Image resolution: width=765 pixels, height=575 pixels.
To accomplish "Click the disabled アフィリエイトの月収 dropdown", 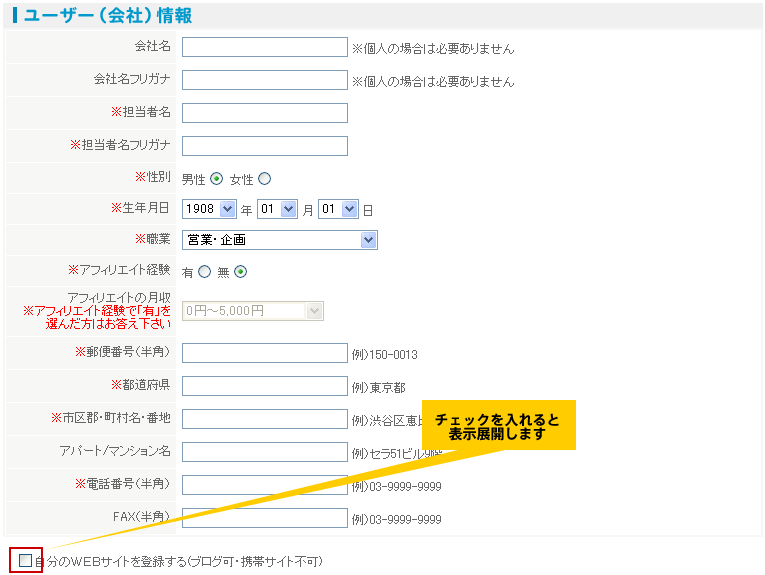I will click(253, 311).
